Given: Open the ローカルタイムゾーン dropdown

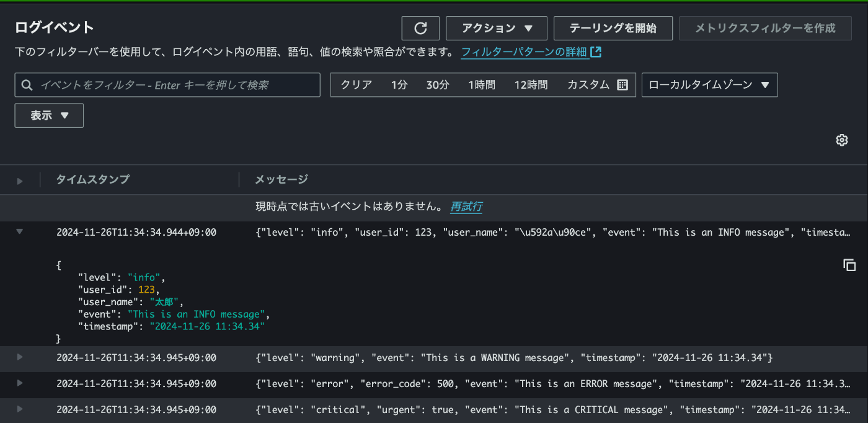Looking at the screenshot, I should (x=710, y=85).
